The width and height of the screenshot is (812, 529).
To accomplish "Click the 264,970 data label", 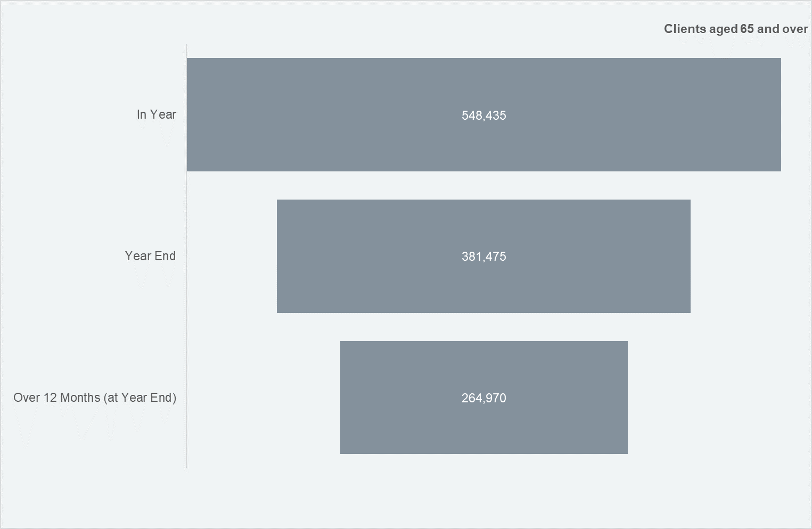I will 483,398.
